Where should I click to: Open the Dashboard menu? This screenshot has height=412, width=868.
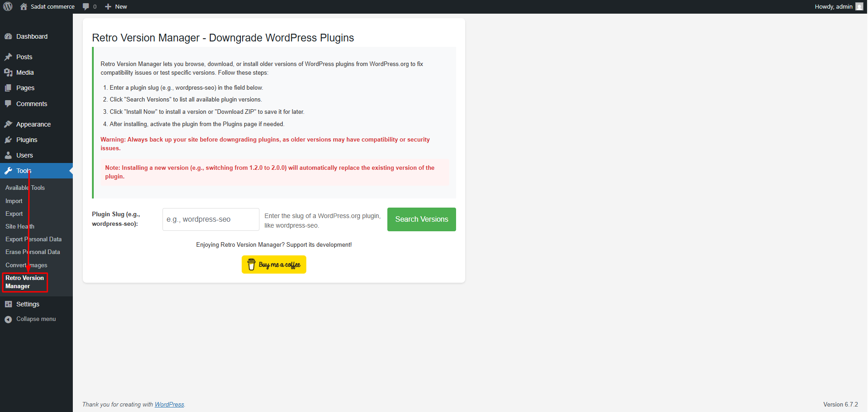pos(36,36)
